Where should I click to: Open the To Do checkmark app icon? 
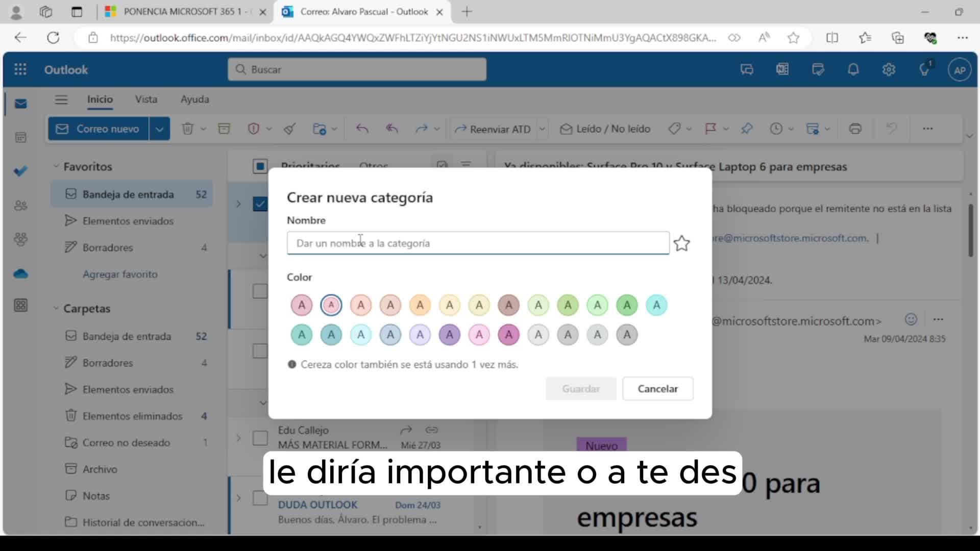pyautogui.click(x=20, y=171)
